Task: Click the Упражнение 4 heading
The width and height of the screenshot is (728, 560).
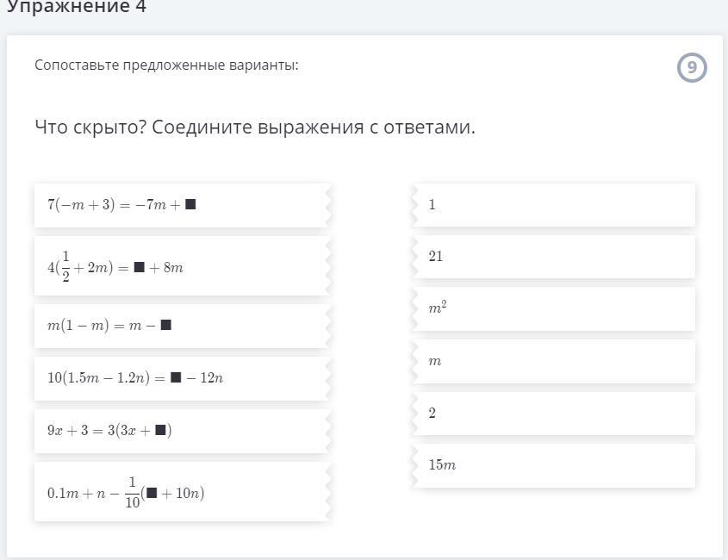Action: [x=77, y=7]
